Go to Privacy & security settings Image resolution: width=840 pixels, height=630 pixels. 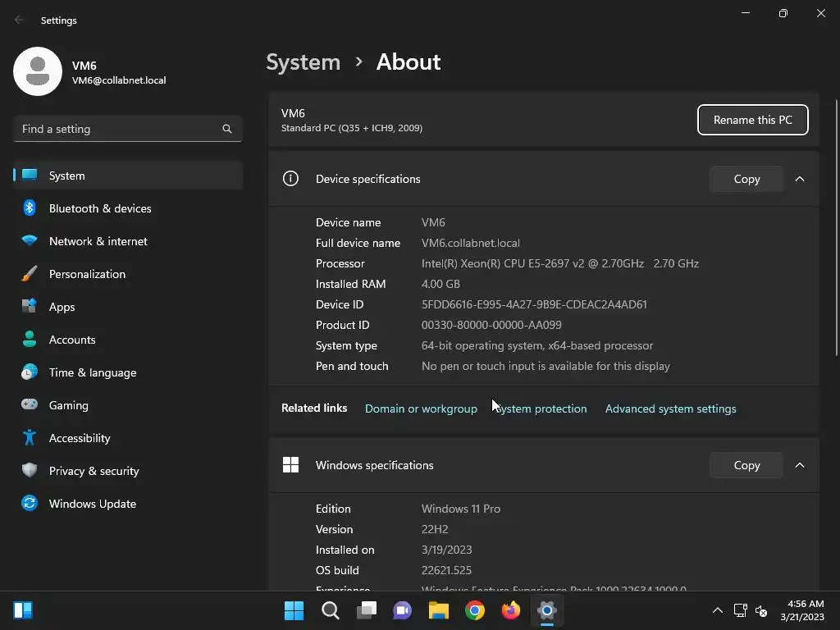pos(128,471)
